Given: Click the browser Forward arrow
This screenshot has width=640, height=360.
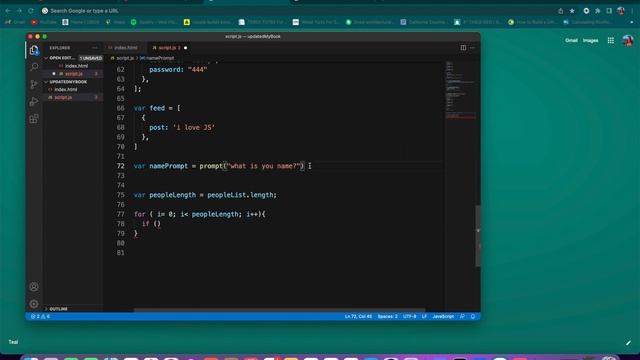Looking at the screenshot, I should [x=19, y=11].
